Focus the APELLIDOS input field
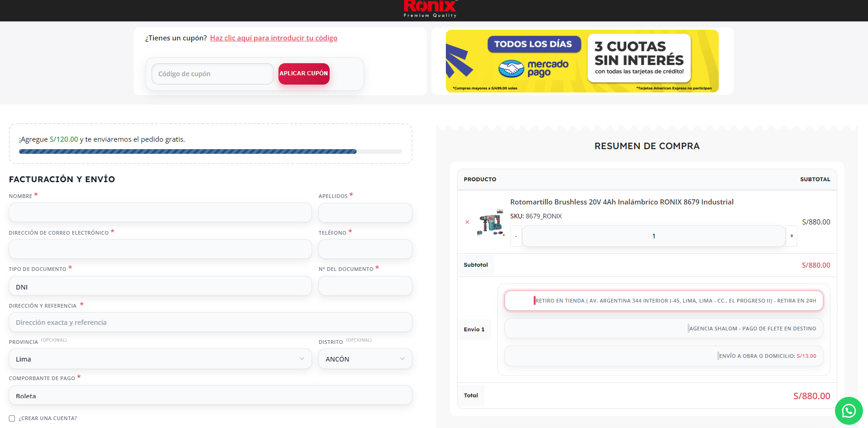Image resolution: width=868 pixels, height=428 pixels. pyautogui.click(x=365, y=212)
